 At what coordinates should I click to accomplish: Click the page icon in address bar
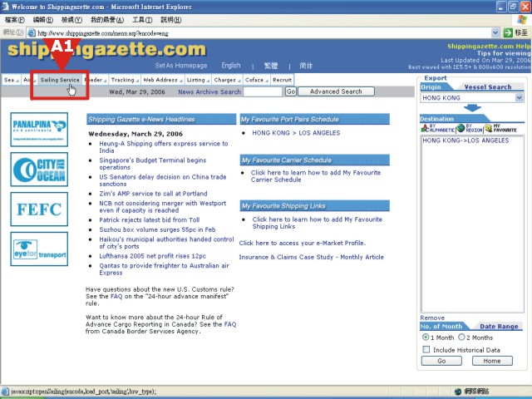coord(32,33)
